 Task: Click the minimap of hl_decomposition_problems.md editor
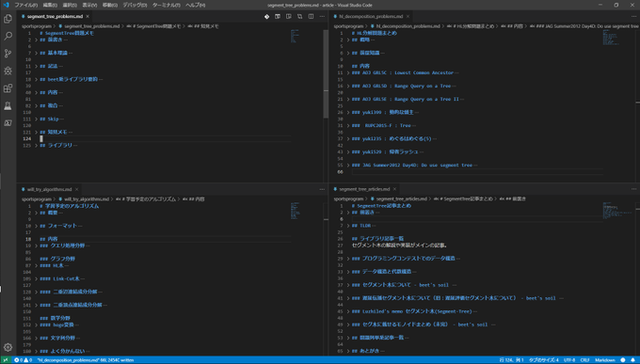(x=611, y=37)
